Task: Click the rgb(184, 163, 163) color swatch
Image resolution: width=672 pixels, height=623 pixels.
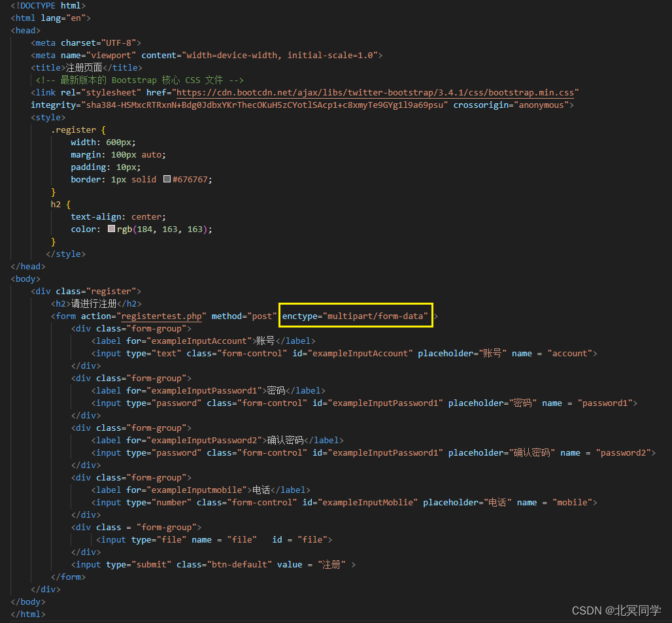Action: 111,229
